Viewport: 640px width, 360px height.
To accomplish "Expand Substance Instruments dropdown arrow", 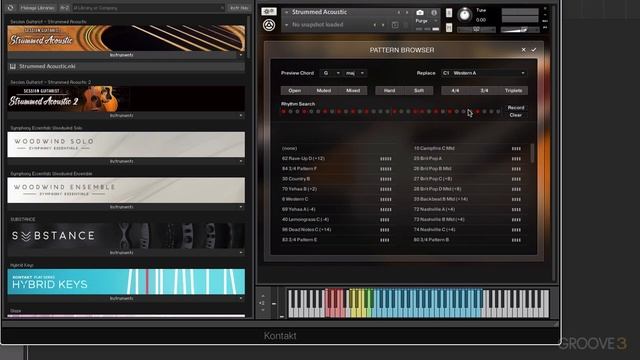I will point(241,253).
